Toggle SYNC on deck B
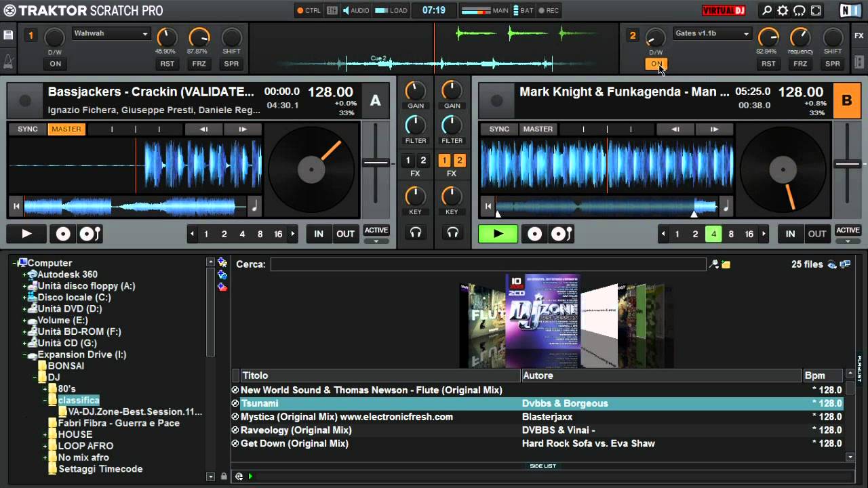 [499, 129]
